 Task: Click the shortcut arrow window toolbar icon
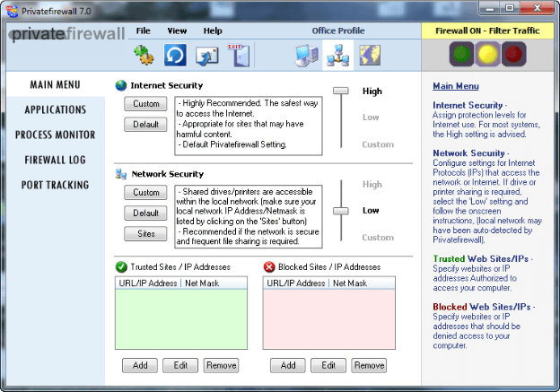click(x=206, y=56)
